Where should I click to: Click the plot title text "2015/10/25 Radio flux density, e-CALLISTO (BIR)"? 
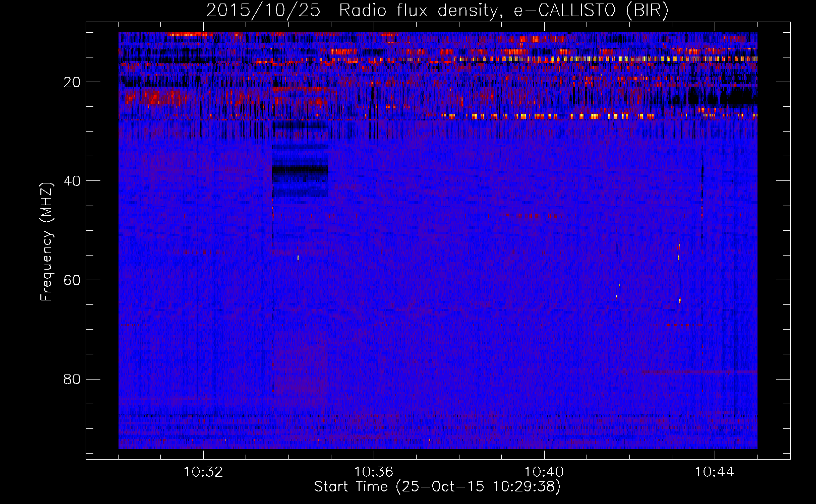(437, 11)
